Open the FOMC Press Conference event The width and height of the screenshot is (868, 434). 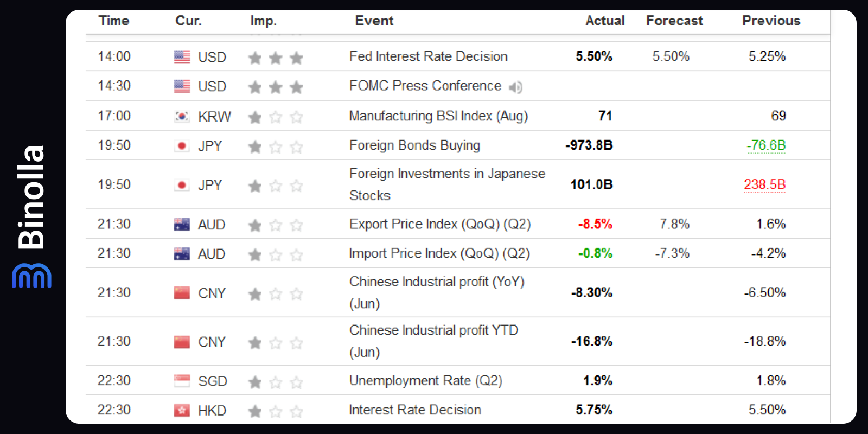point(425,86)
